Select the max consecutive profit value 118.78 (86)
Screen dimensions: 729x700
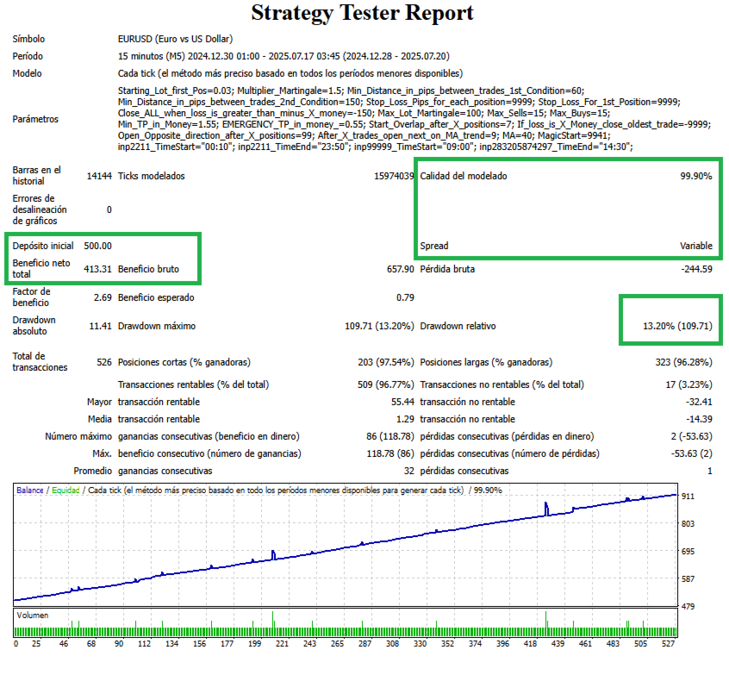pyautogui.click(x=390, y=453)
